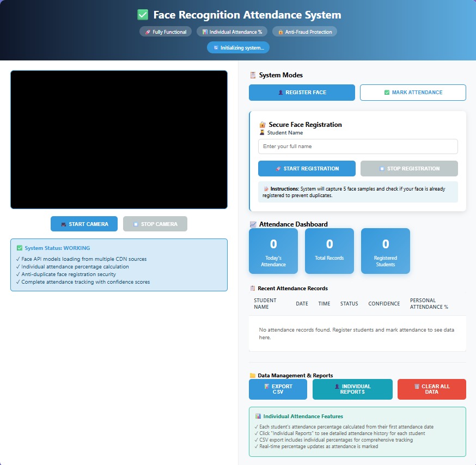Screen dimensions: 476x465
Task: Click the dashboard icon next to Attendance Dashboard
Action: 252,224
